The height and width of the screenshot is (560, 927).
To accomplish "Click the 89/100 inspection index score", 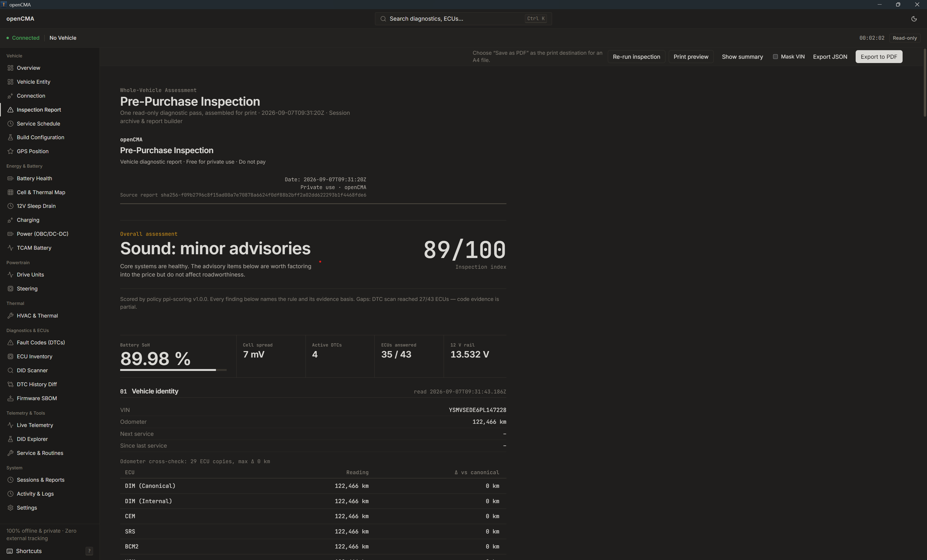I will pyautogui.click(x=465, y=250).
